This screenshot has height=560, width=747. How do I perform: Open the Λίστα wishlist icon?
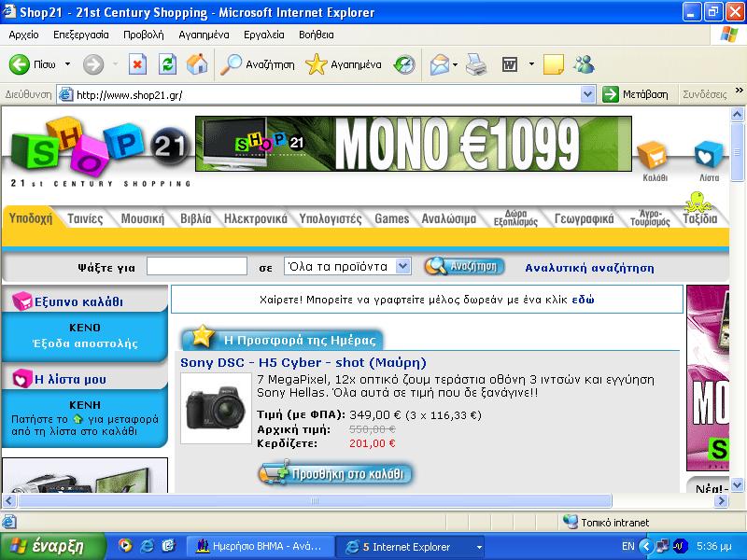pos(709,158)
